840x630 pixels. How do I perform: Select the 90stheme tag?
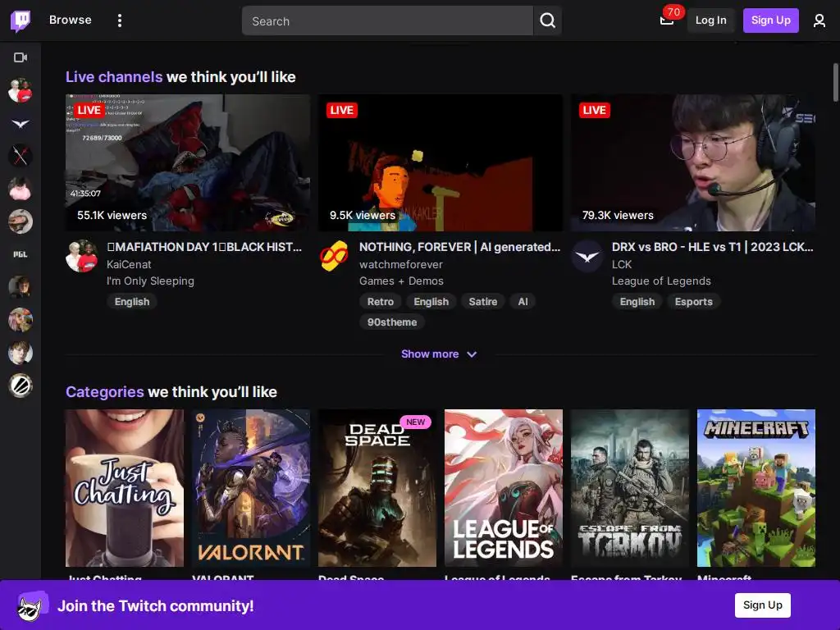click(391, 322)
